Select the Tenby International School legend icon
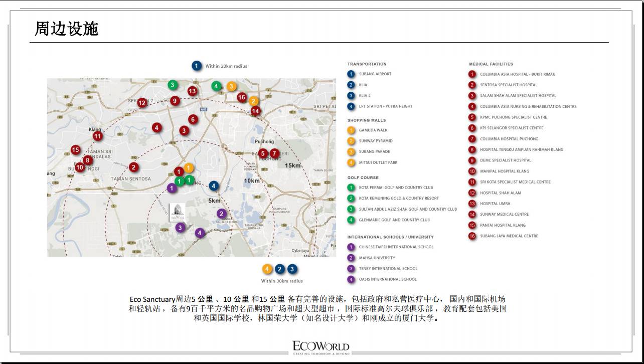644x364 pixels. (x=351, y=269)
